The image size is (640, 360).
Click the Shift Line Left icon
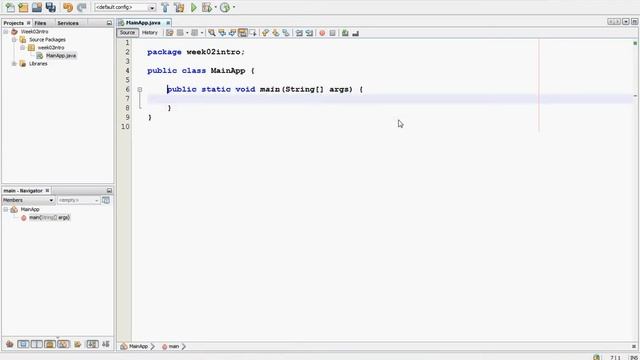[x=299, y=33]
